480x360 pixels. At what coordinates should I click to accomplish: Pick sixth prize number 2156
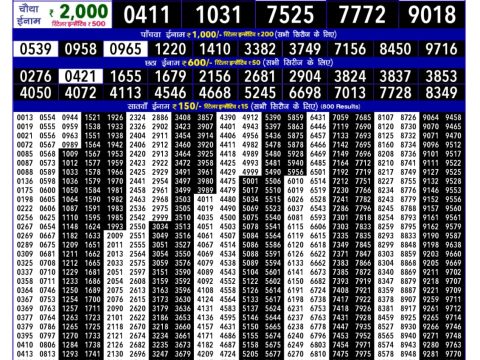(x=215, y=76)
